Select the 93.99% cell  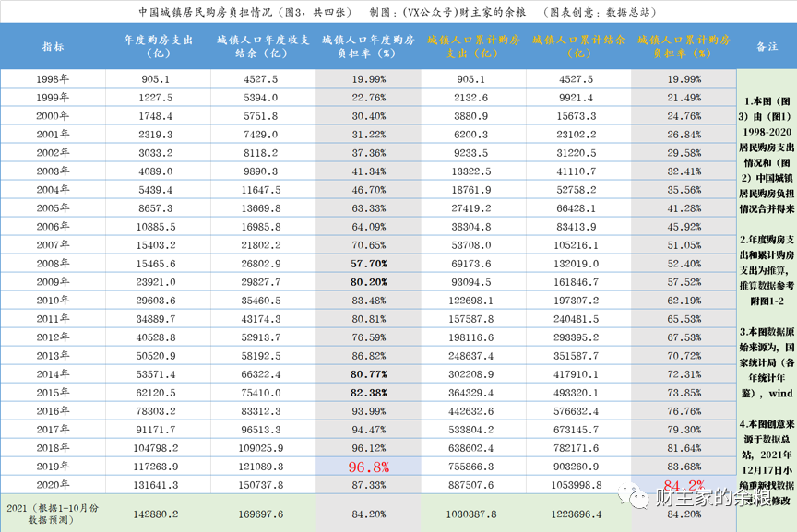click(369, 411)
